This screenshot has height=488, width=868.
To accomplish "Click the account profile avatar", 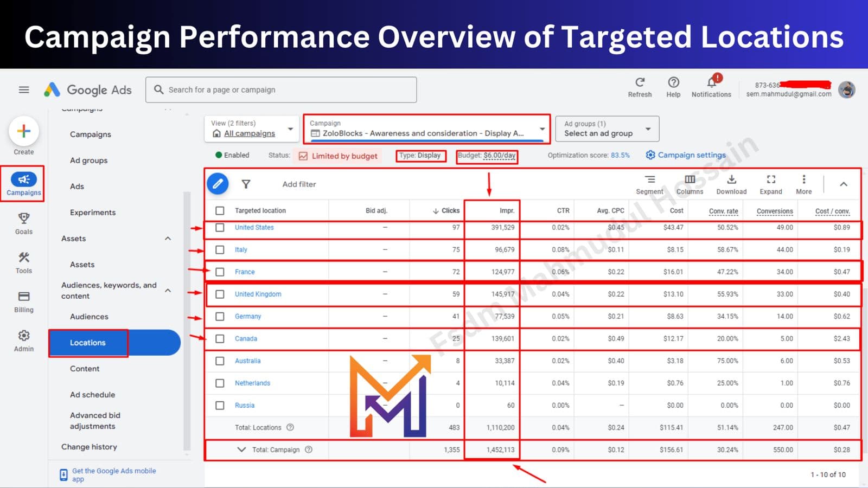I will pyautogui.click(x=847, y=89).
